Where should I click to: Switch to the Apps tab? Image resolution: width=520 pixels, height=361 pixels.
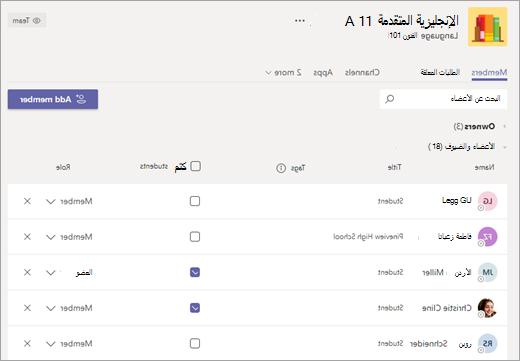coord(323,72)
